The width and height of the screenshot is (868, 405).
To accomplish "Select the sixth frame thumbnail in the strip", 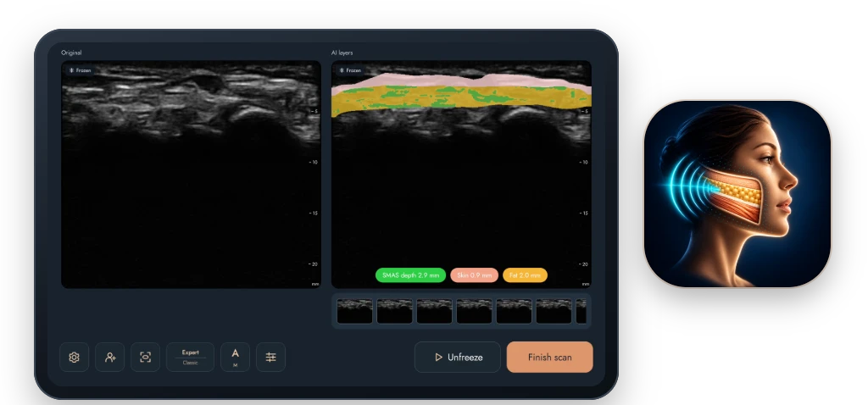I will point(554,312).
